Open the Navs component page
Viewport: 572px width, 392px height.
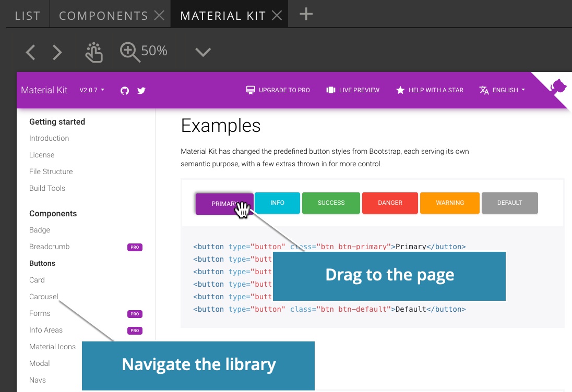pos(37,380)
